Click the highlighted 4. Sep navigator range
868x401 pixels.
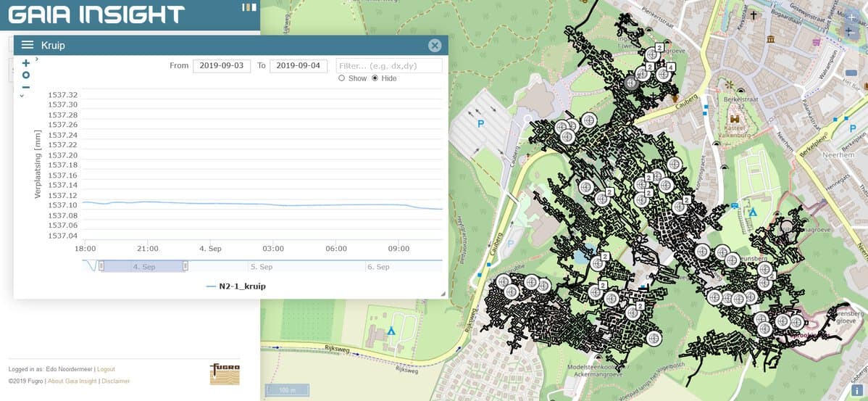pos(143,266)
